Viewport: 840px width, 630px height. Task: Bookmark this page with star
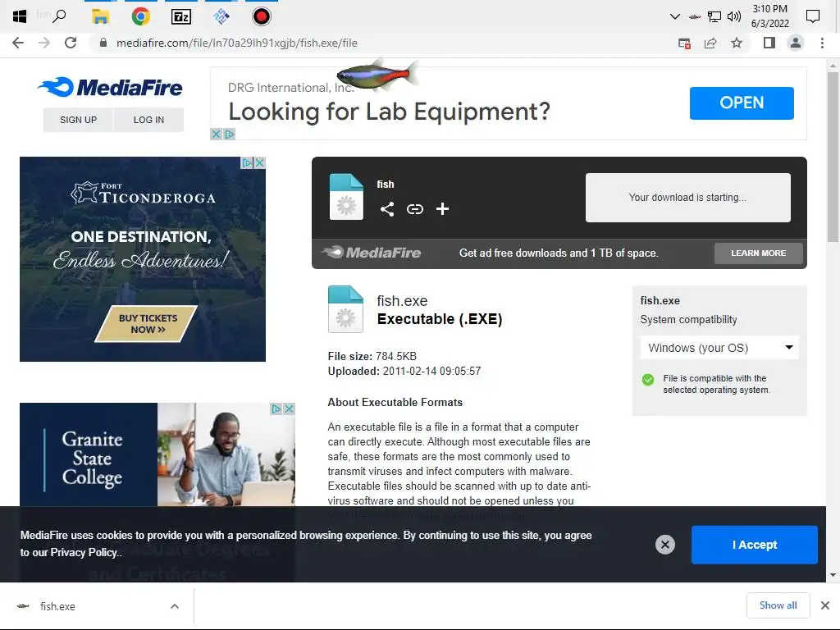point(737,43)
